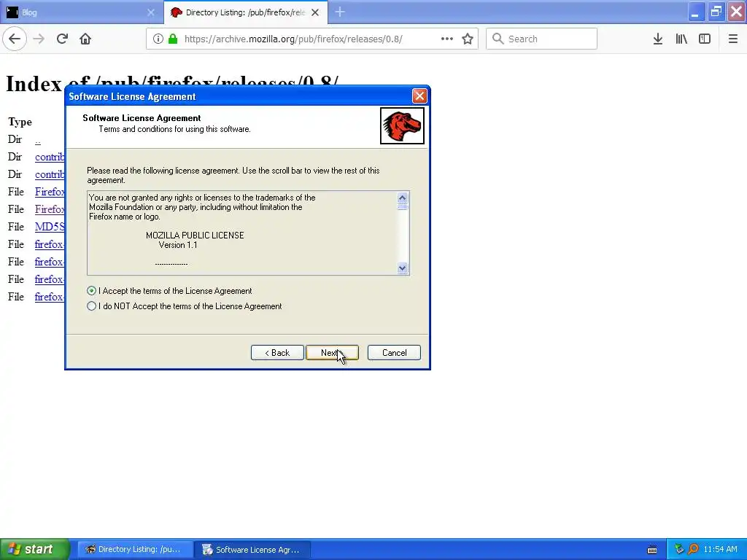Toggle the sidebar icon in toolbar
747x560 pixels.
(705, 39)
